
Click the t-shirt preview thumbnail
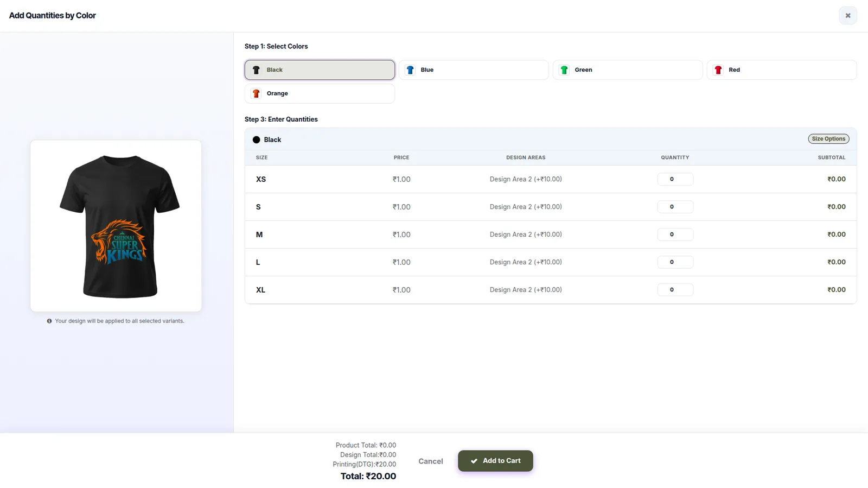(116, 226)
